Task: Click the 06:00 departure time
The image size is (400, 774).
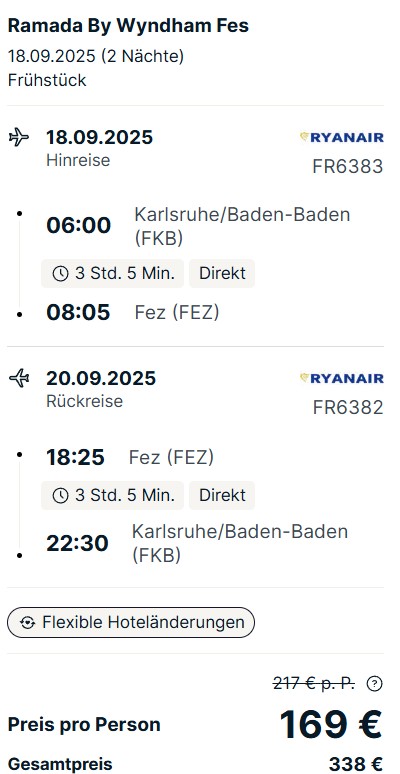Action: tap(79, 226)
